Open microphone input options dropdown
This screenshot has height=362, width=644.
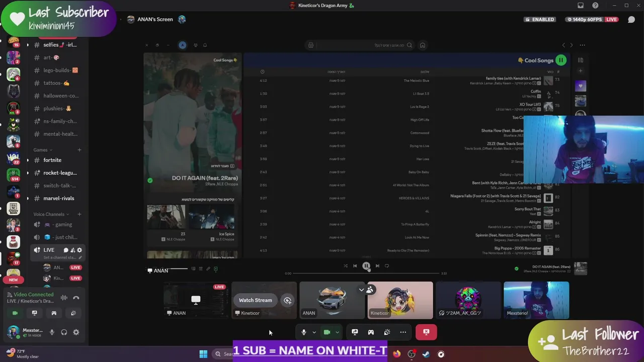tap(314, 332)
